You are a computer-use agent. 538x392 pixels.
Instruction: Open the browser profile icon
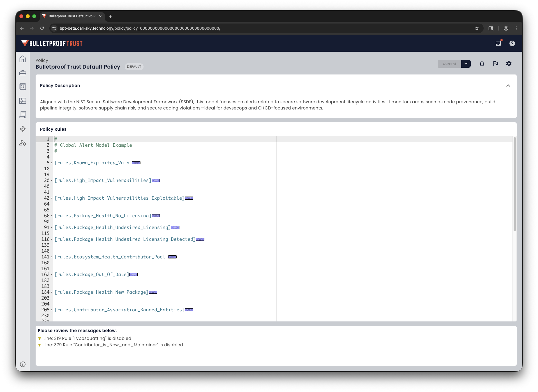click(506, 28)
